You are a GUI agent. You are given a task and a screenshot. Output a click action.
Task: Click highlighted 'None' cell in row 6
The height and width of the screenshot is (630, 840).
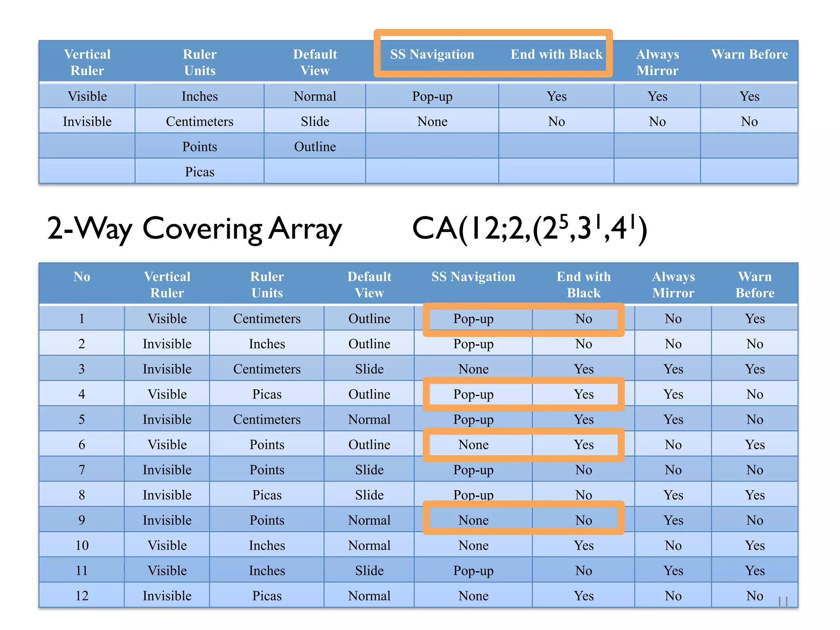pos(473,445)
